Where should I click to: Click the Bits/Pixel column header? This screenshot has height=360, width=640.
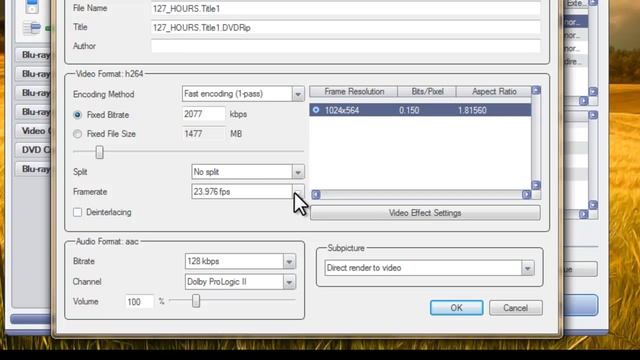[427, 91]
